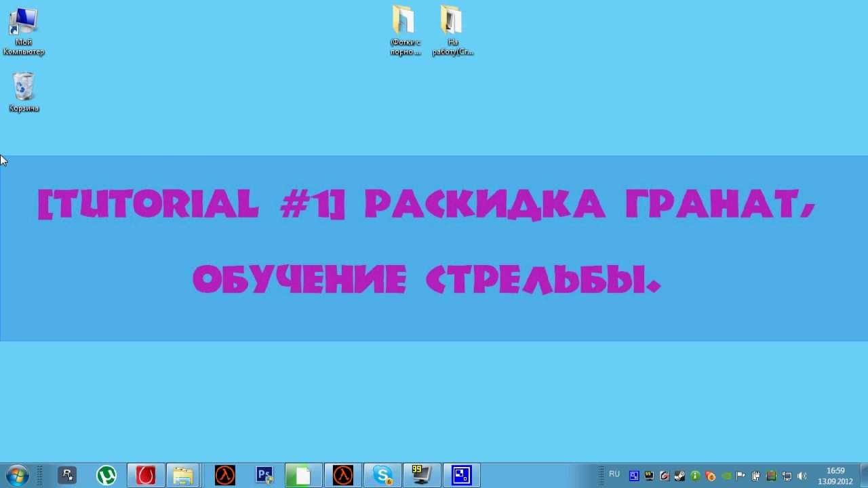The width and height of the screenshot is (868, 488).
Task: Click red-green meter tray icon
Action: coord(771,476)
